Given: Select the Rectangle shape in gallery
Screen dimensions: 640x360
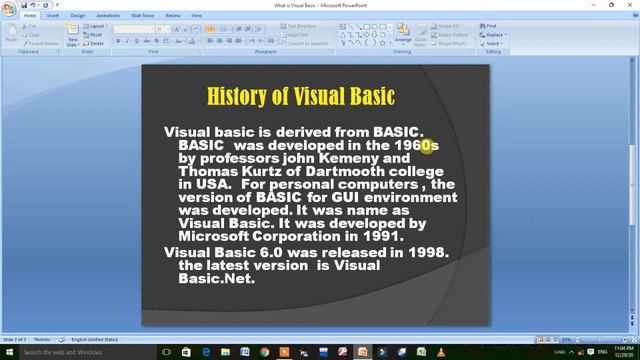Looking at the screenshot, I should tap(367, 27).
